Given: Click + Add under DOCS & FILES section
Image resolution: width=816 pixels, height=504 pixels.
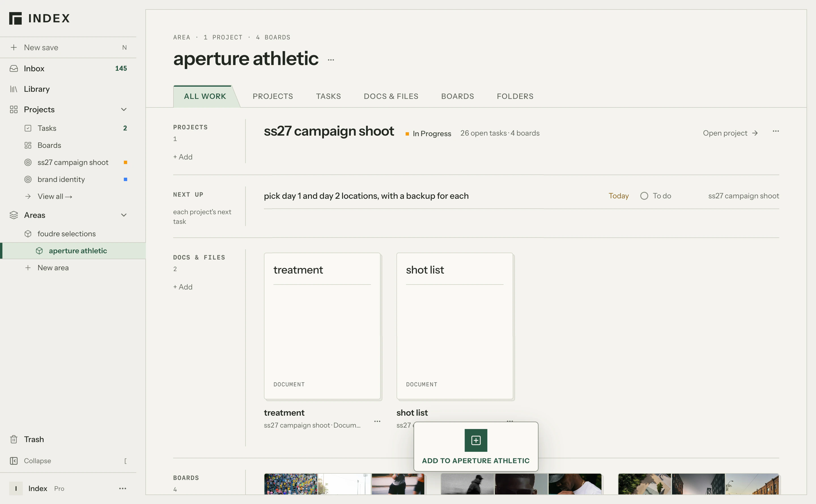Looking at the screenshot, I should click(183, 287).
